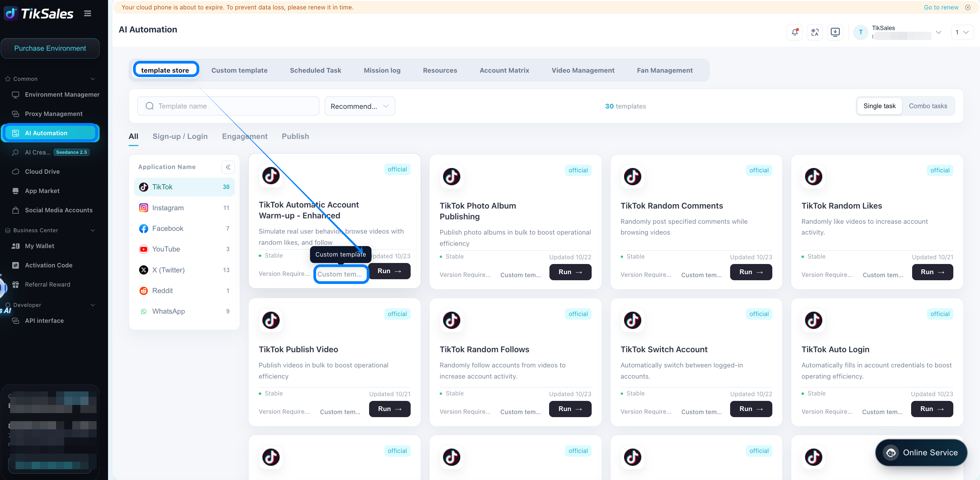Open AI Creation Seedance 2.5 item
The width and height of the screenshot is (980, 480).
pyautogui.click(x=50, y=152)
